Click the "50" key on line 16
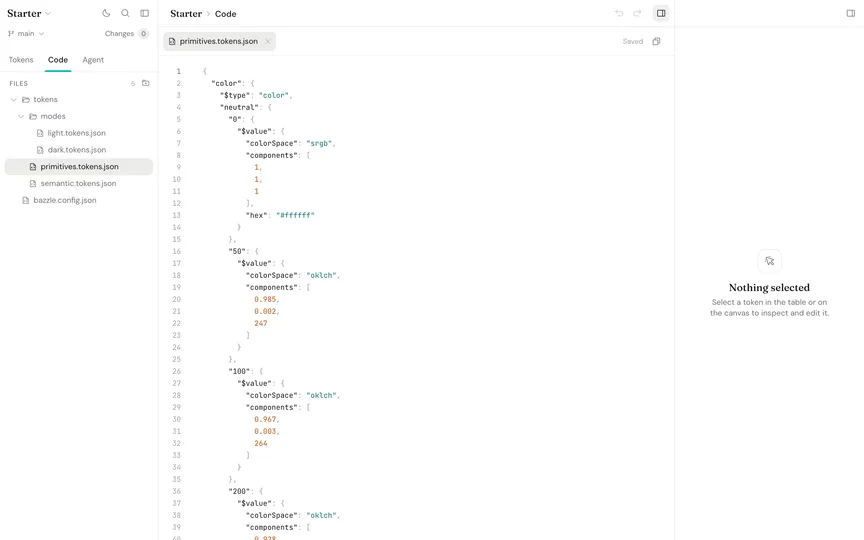The width and height of the screenshot is (864, 540). tap(237, 251)
